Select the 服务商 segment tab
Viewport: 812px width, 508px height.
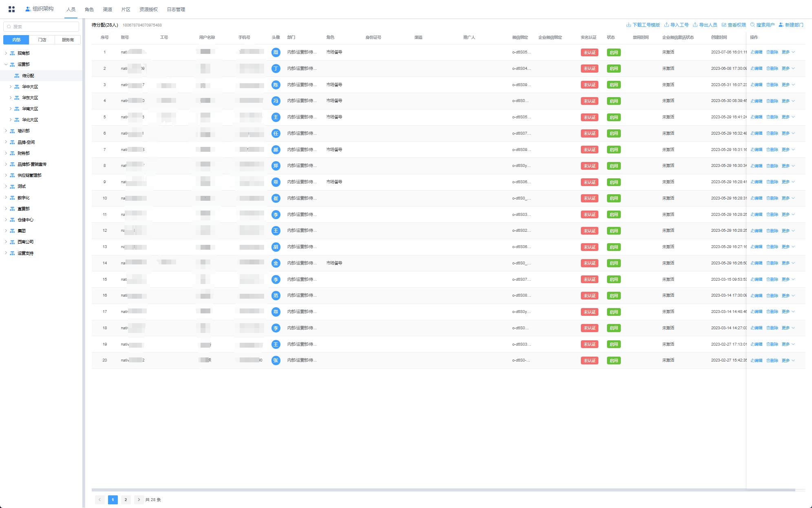pyautogui.click(x=68, y=40)
